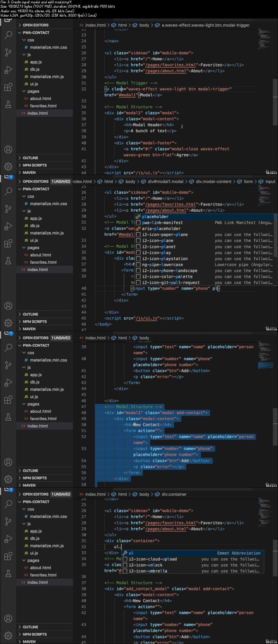Open Run and Debug in the first frame
Image resolution: width=278 pixels, height=644 pixels.
[8, 70]
